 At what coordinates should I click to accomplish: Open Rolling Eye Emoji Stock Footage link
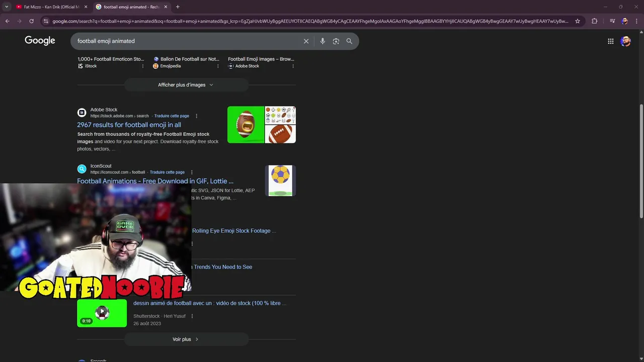(x=234, y=231)
